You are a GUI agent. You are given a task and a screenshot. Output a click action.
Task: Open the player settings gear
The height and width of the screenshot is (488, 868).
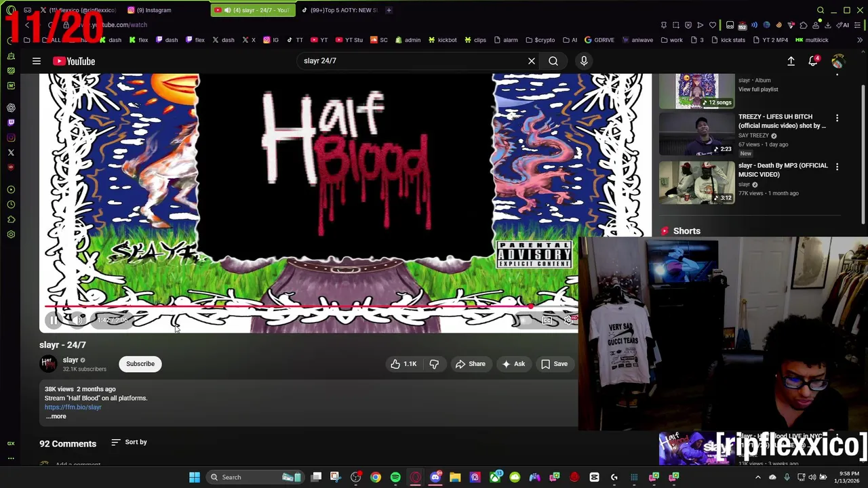568,320
